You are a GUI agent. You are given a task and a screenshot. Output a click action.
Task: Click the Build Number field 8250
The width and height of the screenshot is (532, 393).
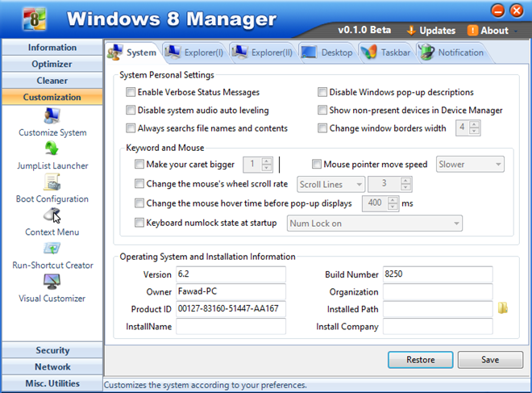pos(438,274)
